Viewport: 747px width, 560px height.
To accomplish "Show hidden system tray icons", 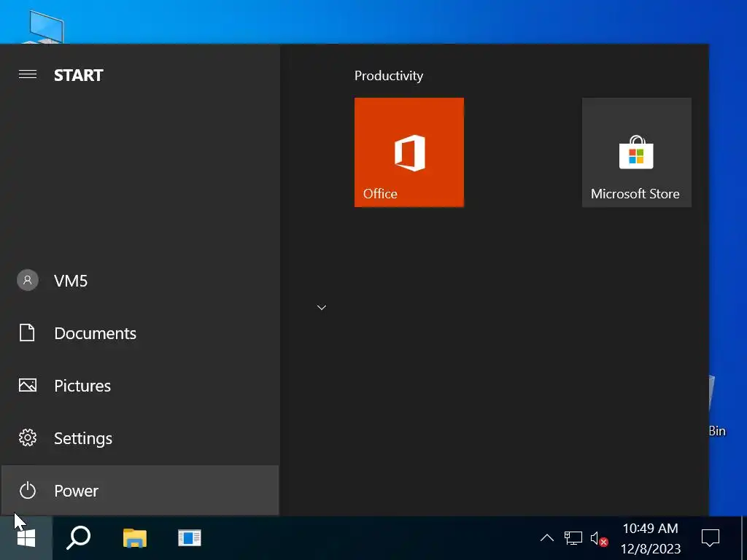I will tap(547, 538).
